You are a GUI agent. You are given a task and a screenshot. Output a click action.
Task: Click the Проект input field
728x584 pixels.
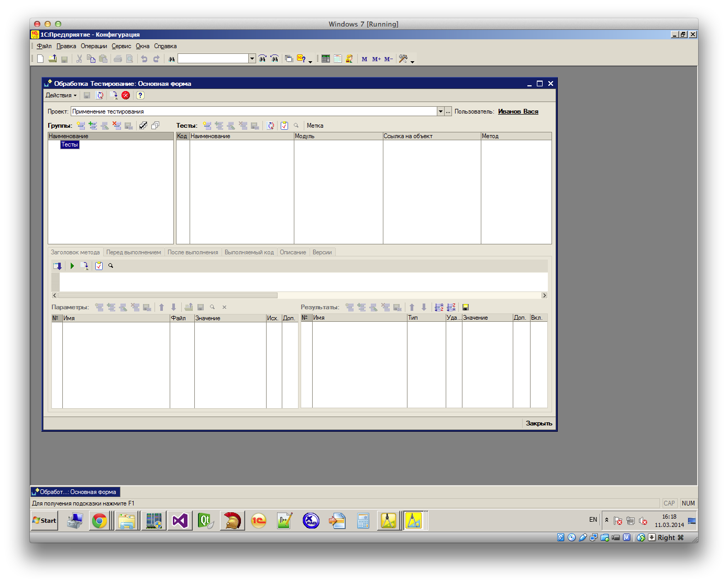(x=253, y=111)
